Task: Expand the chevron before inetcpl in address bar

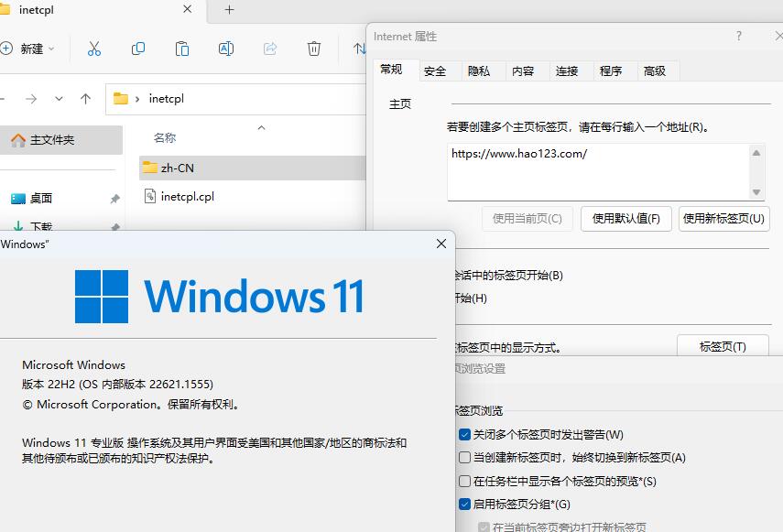Action: (137, 99)
